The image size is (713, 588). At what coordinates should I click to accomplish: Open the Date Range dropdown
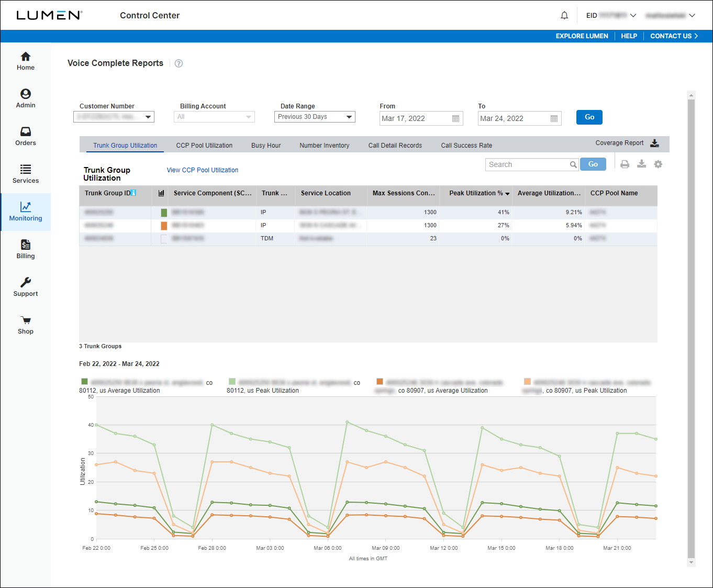point(315,117)
